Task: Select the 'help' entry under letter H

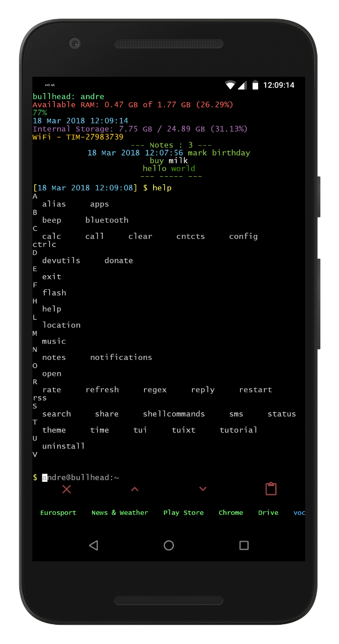Action: [51, 309]
